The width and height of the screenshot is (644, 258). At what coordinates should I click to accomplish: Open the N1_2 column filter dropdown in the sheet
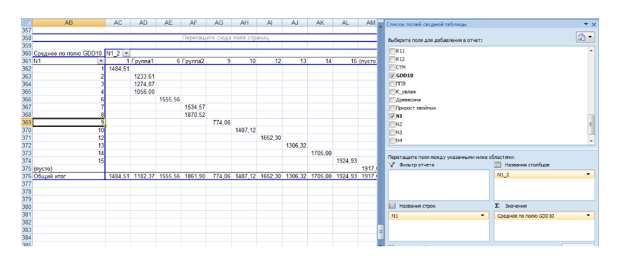click(127, 54)
